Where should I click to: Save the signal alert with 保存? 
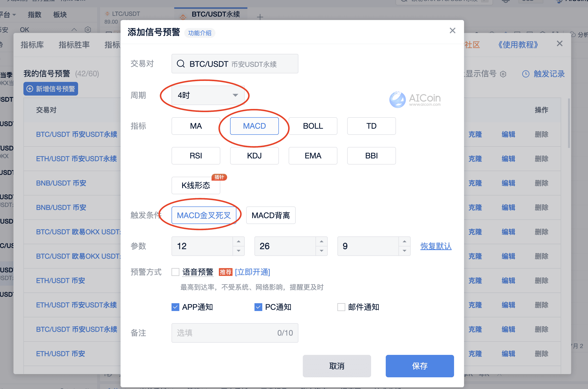420,366
